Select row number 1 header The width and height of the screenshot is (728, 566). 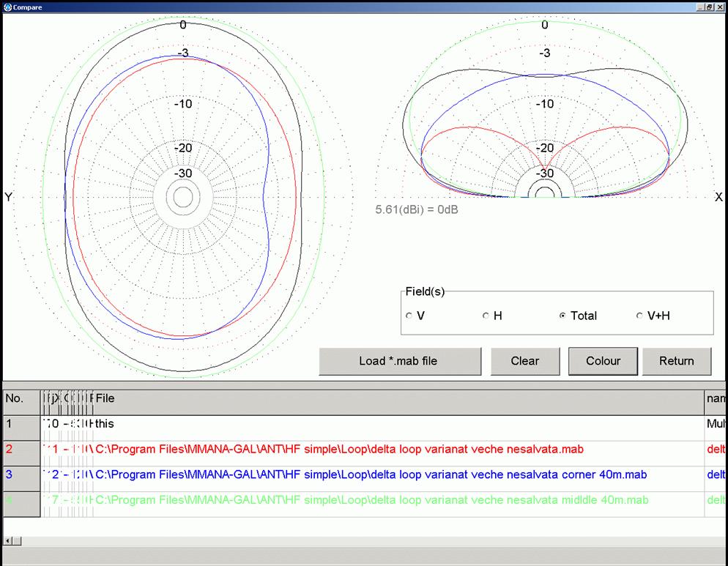22,428
